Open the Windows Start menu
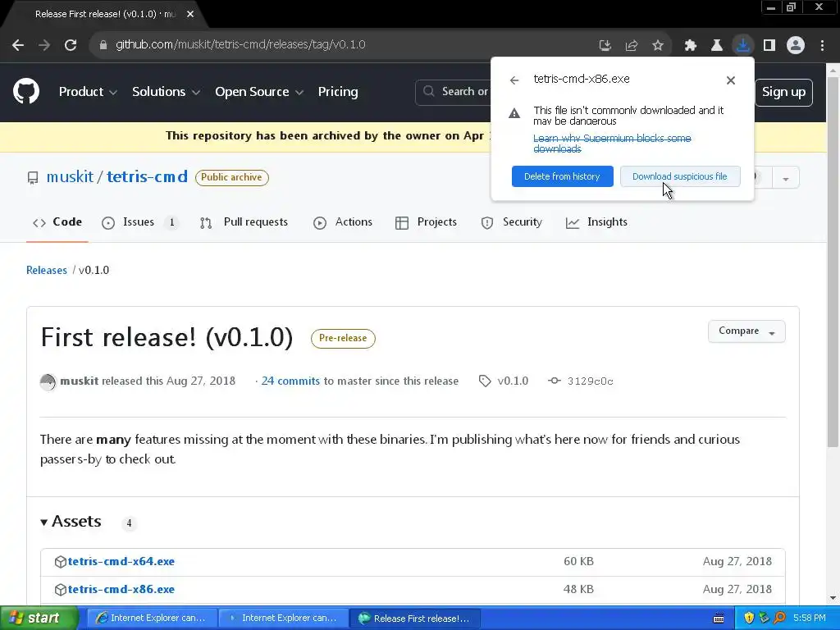 pyautogui.click(x=39, y=619)
